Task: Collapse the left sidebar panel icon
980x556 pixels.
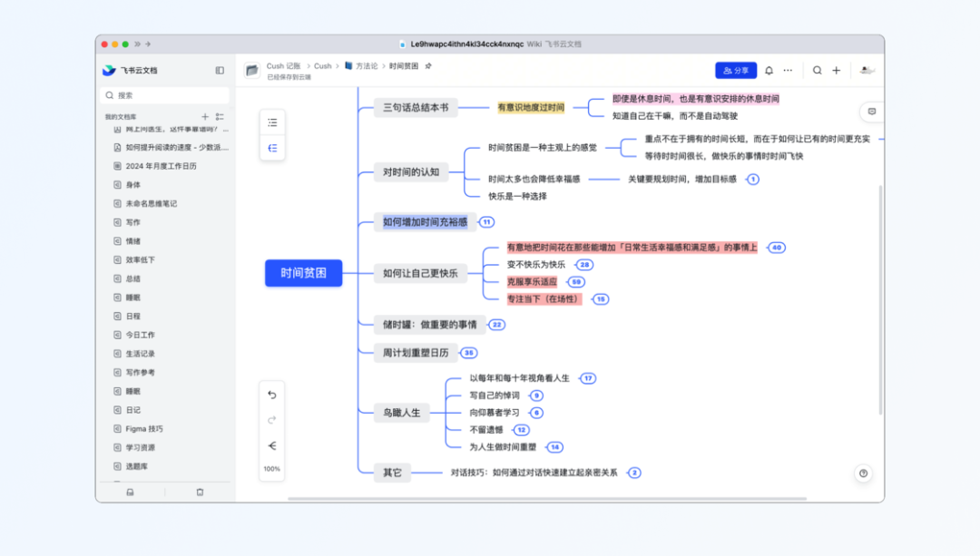Action: [x=220, y=71]
